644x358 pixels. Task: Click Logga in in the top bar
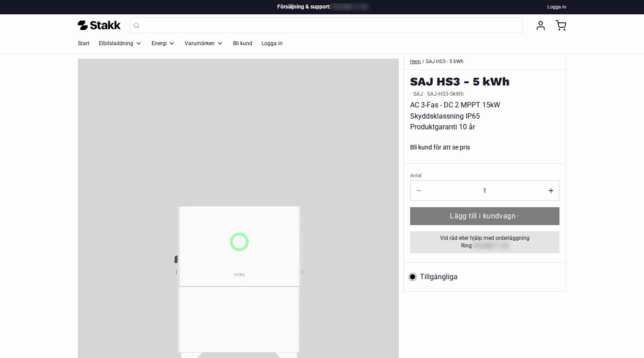[557, 7]
